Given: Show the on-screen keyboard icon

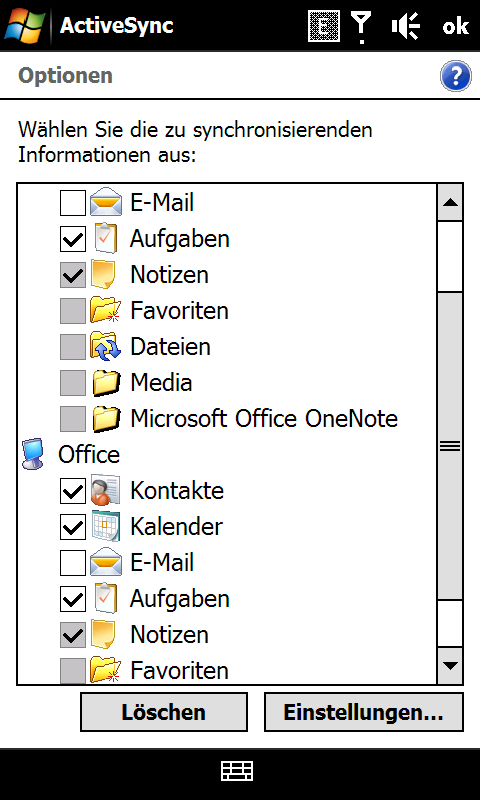Looking at the screenshot, I should 237,770.
